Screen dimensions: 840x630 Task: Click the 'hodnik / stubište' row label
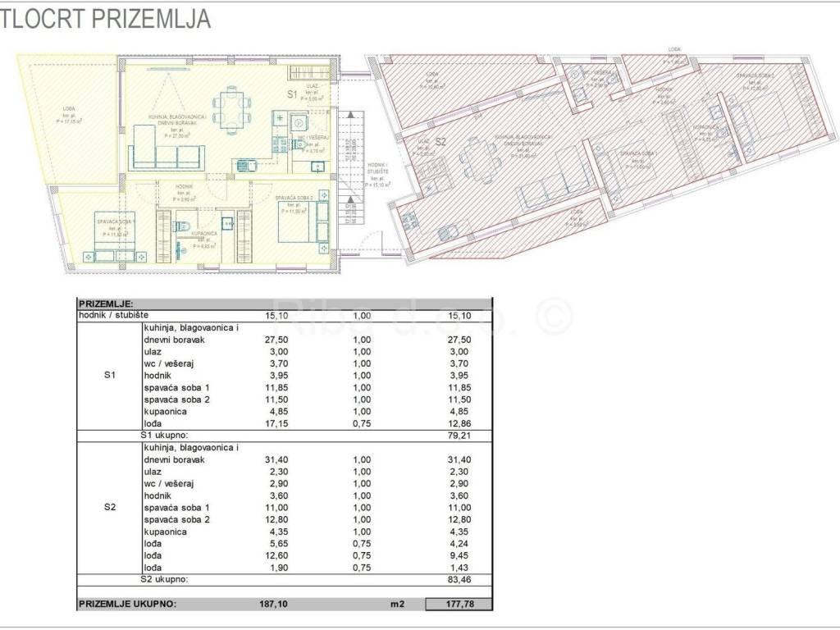[113, 315]
